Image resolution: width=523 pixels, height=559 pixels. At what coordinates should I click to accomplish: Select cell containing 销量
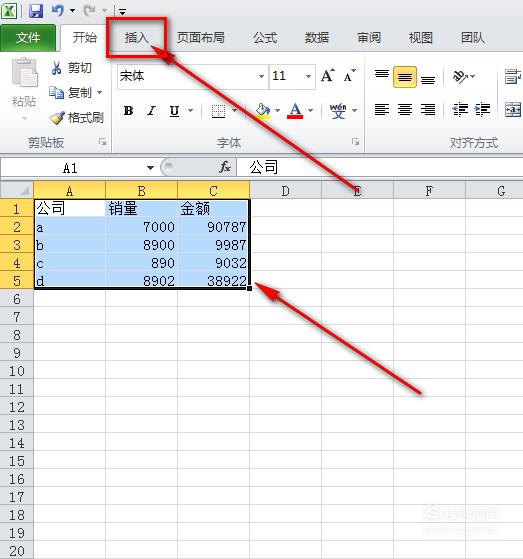(141, 208)
